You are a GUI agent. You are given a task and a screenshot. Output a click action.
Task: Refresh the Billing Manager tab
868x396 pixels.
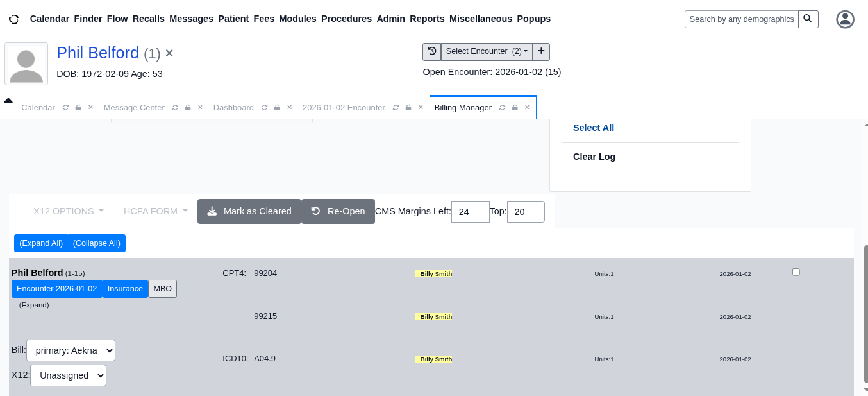502,108
